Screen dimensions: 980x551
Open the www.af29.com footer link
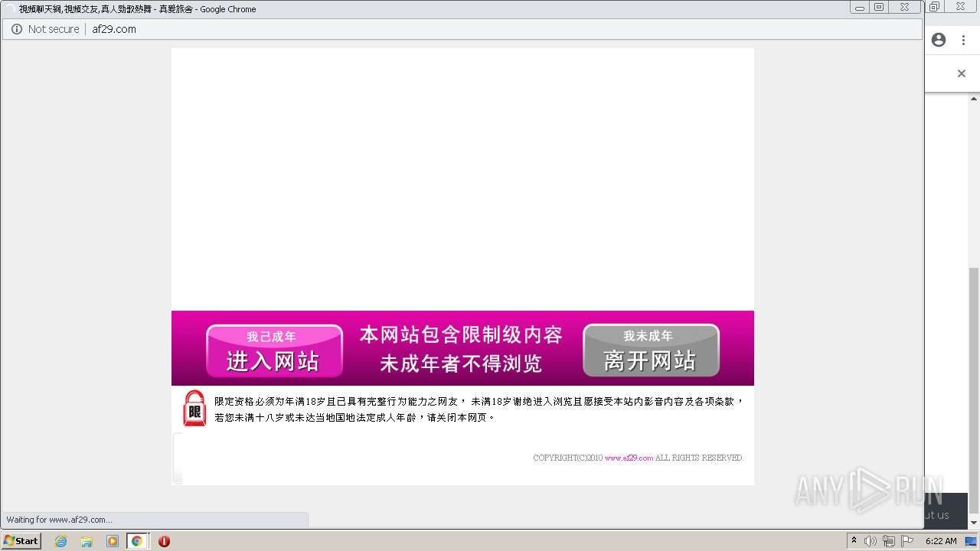(629, 458)
